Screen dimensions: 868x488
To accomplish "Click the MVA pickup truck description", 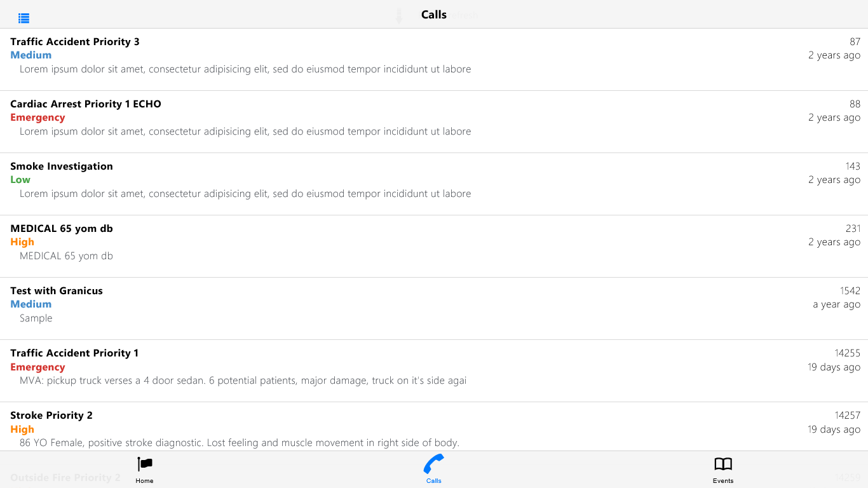I will 243,381.
